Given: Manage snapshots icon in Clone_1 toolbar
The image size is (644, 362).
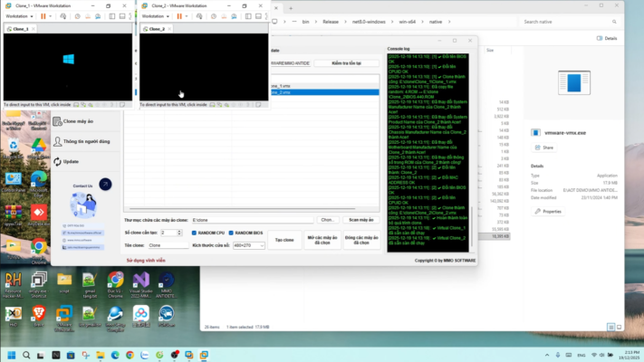Looking at the screenshot, I should (x=98, y=16).
